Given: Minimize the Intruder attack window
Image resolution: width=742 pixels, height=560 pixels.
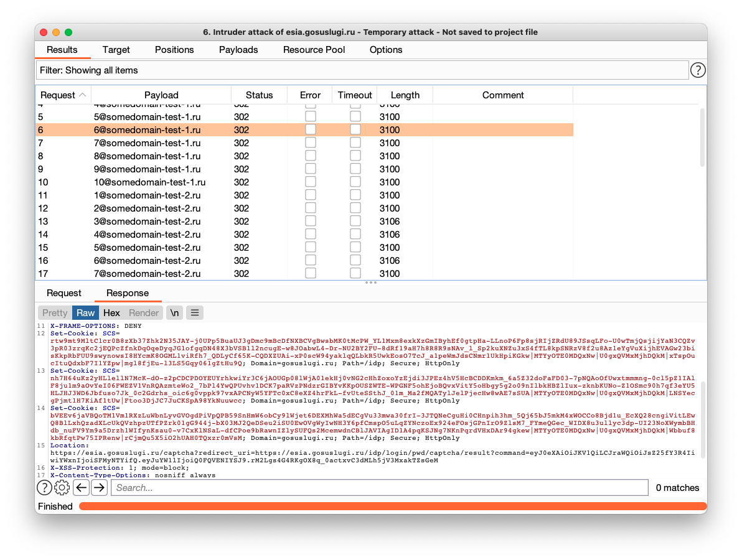Looking at the screenshot, I should tap(56, 32).
